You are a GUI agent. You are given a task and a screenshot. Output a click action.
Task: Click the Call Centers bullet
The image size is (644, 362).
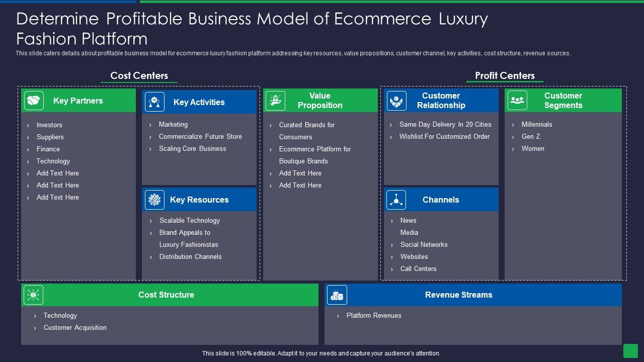(x=419, y=268)
